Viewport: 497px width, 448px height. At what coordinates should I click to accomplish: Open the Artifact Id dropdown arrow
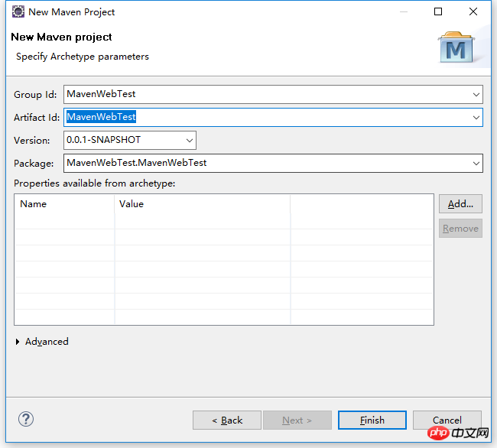click(476, 118)
